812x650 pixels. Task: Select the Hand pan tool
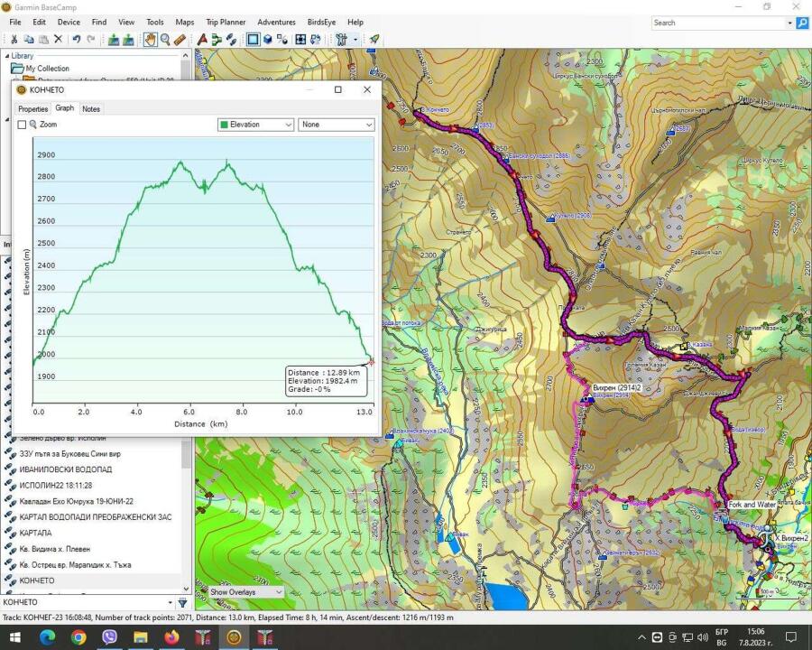(150, 40)
